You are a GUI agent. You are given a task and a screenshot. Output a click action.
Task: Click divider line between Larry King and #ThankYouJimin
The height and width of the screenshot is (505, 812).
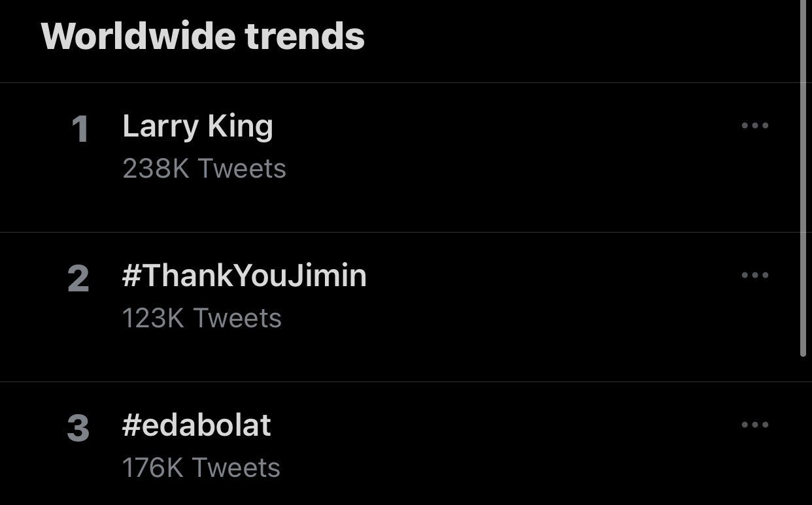coord(405,232)
